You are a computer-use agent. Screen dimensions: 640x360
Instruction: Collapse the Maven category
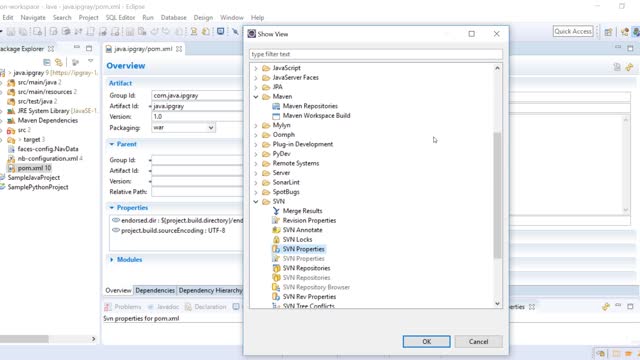[256, 97]
